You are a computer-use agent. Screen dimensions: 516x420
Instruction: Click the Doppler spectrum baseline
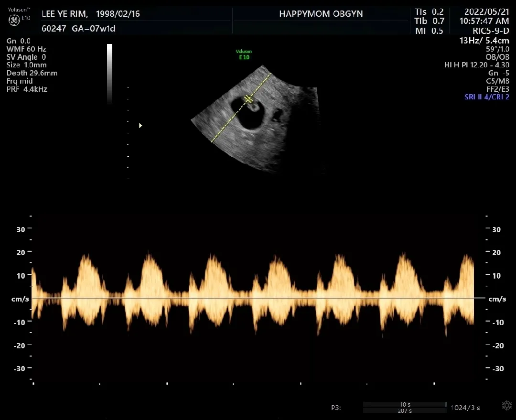258,298
